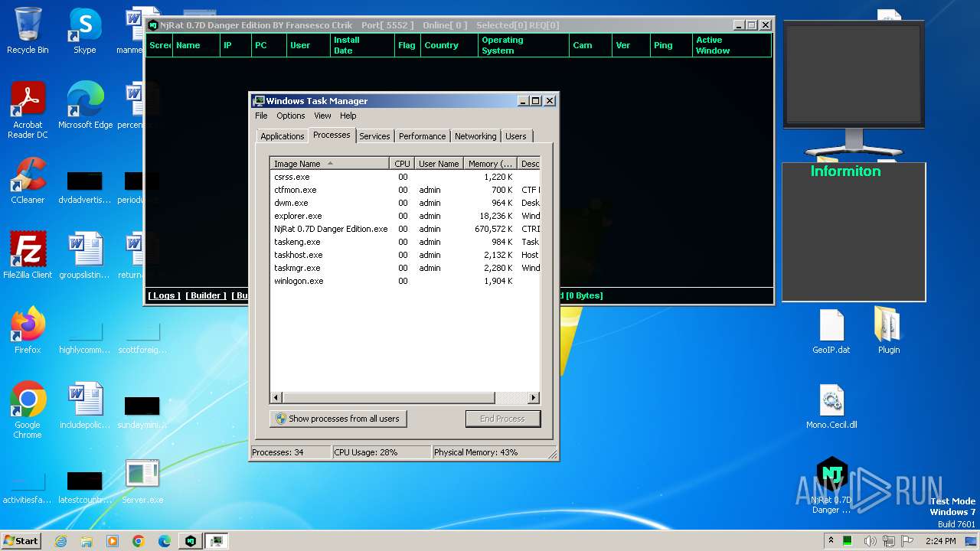Select the includepolic document icon
The width and height of the screenshot is (980, 551).
point(84,406)
